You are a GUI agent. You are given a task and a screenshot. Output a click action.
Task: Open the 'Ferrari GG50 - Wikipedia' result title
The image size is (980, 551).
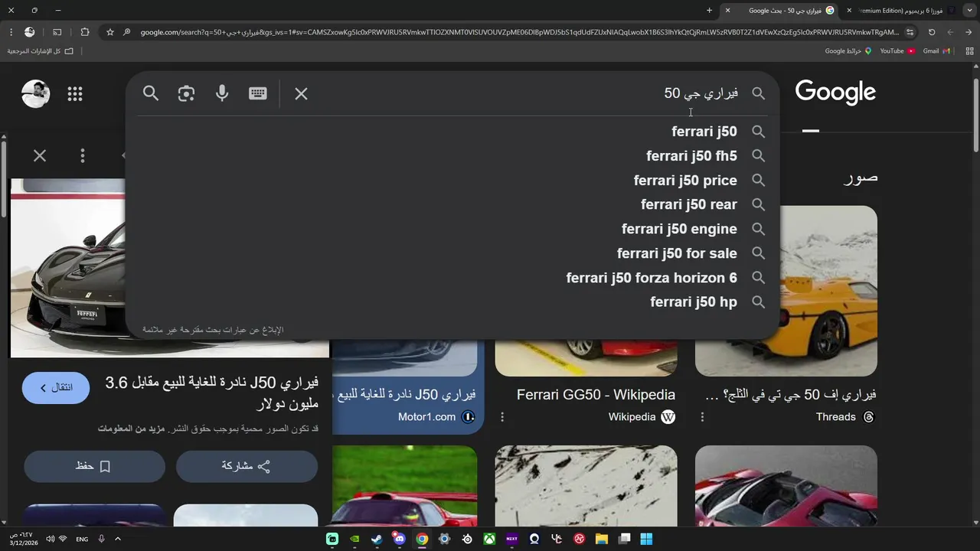[596, 395]
